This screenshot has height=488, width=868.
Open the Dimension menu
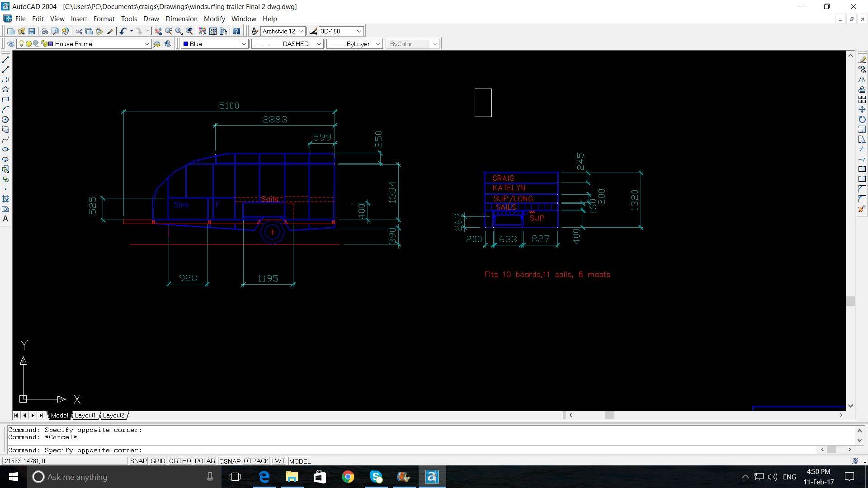[x=181, y=19]
